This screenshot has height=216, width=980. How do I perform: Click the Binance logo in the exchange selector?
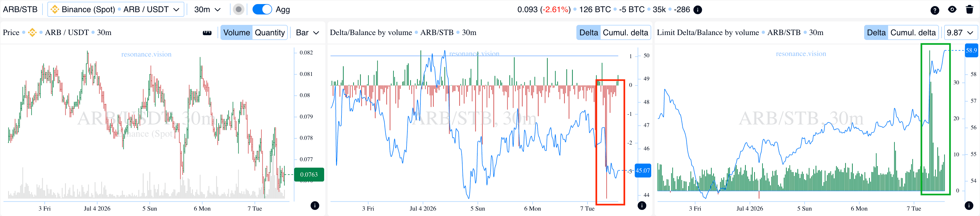pyautogui.click(x=55, y=10)
